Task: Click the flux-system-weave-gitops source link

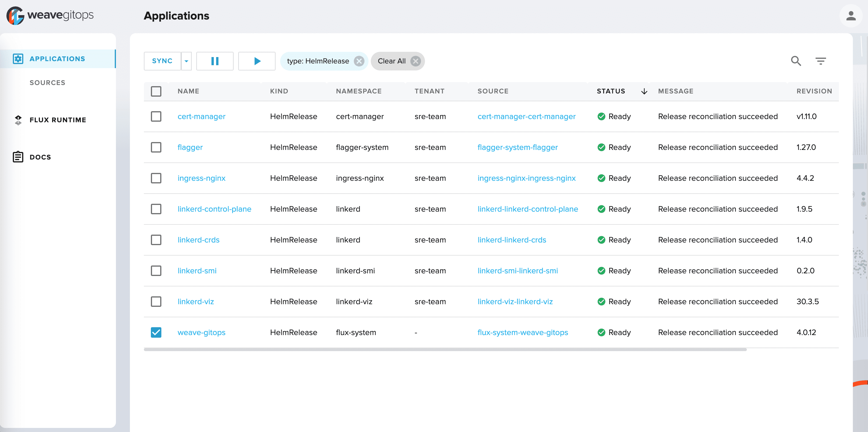Action: [x=523, y=332]
